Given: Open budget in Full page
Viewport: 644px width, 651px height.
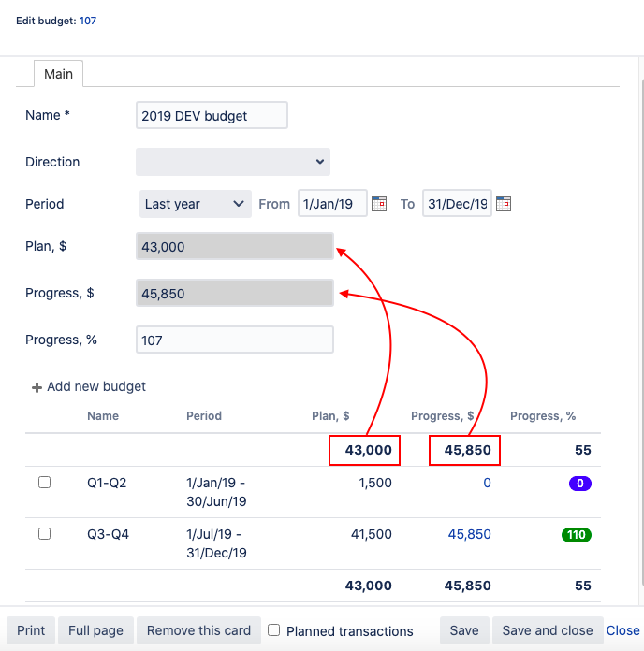Looking at the screenshot, I should tap(95, 630).
